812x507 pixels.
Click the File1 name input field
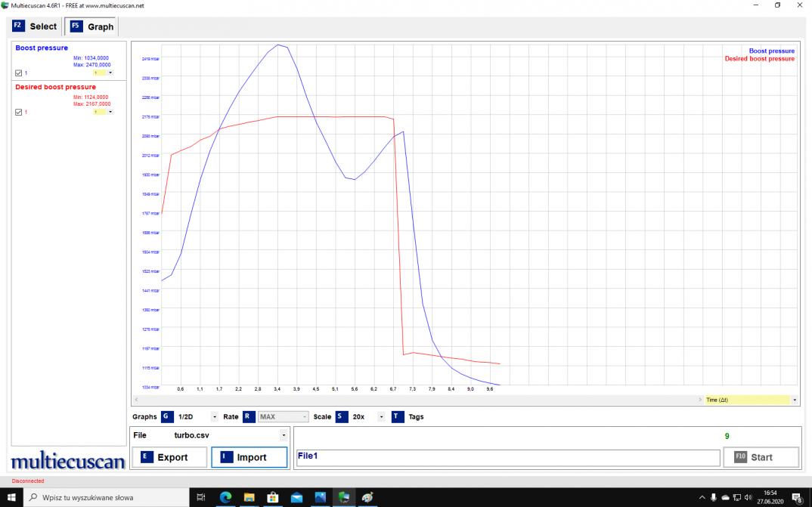coord(507,457)
